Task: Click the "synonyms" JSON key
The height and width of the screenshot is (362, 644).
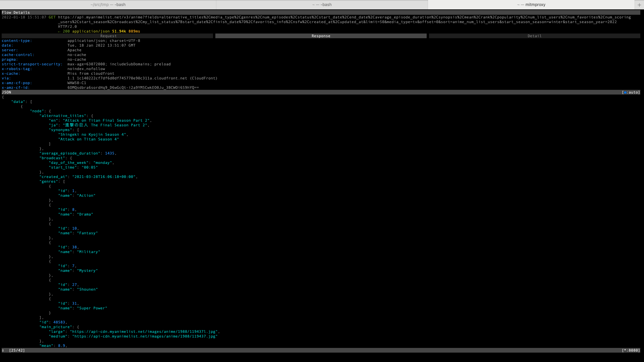Action: (60, 130)
